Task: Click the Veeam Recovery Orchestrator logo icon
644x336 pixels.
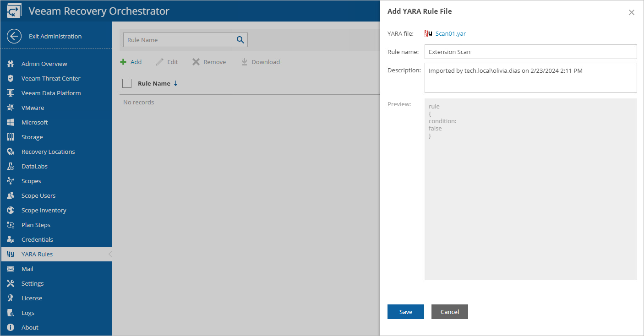Action: tap(14, 11)
